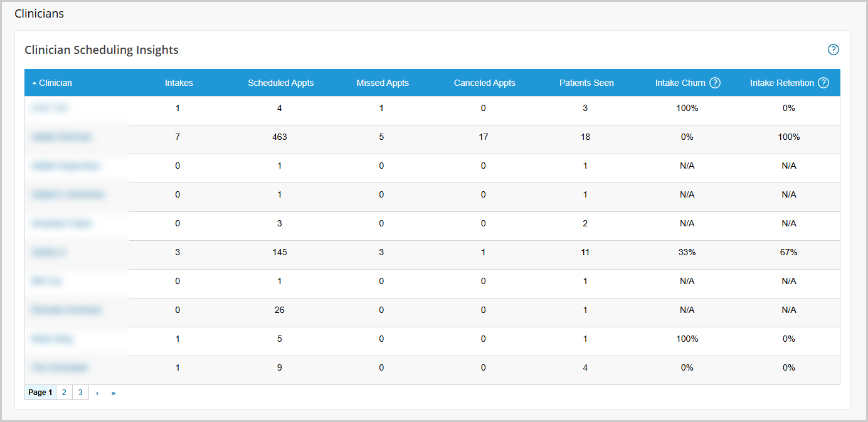868x422 pixels.
Task: Click the 33% intake churn value
Action: pyautogui.click(x=687, y=252)
